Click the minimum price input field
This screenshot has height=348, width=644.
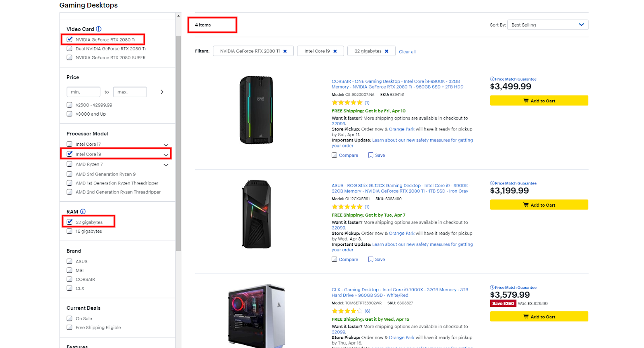[83, 92]
